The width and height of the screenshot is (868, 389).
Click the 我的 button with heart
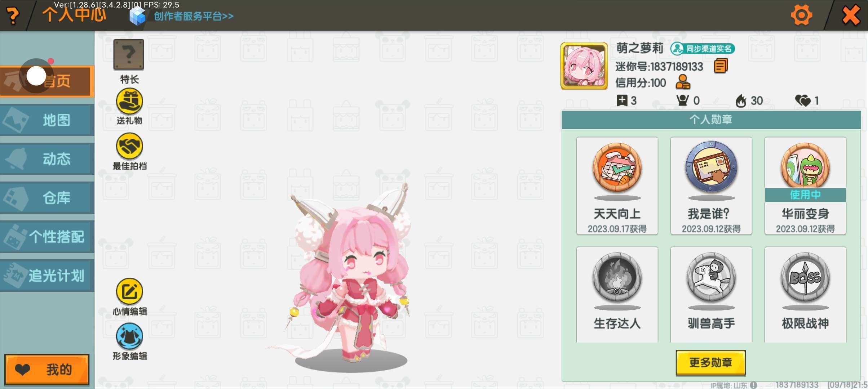pyautogui.click(x=47, y=370)
